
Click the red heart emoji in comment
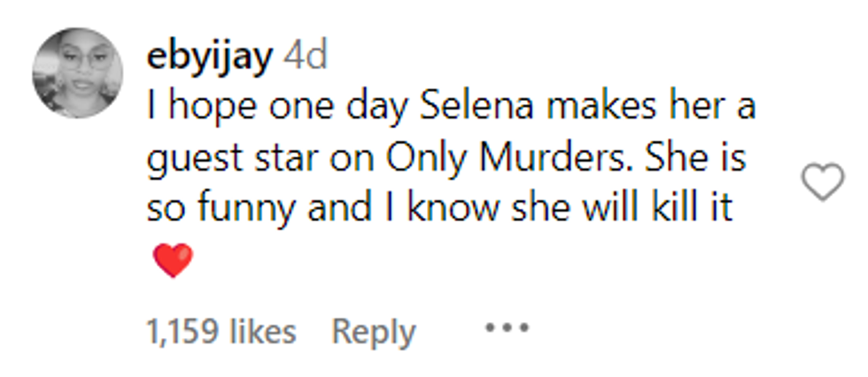click(x=173, y=261)
